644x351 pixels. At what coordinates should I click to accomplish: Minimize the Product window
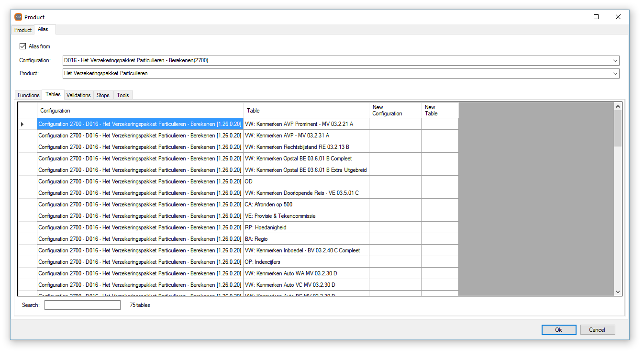point(574,17)
